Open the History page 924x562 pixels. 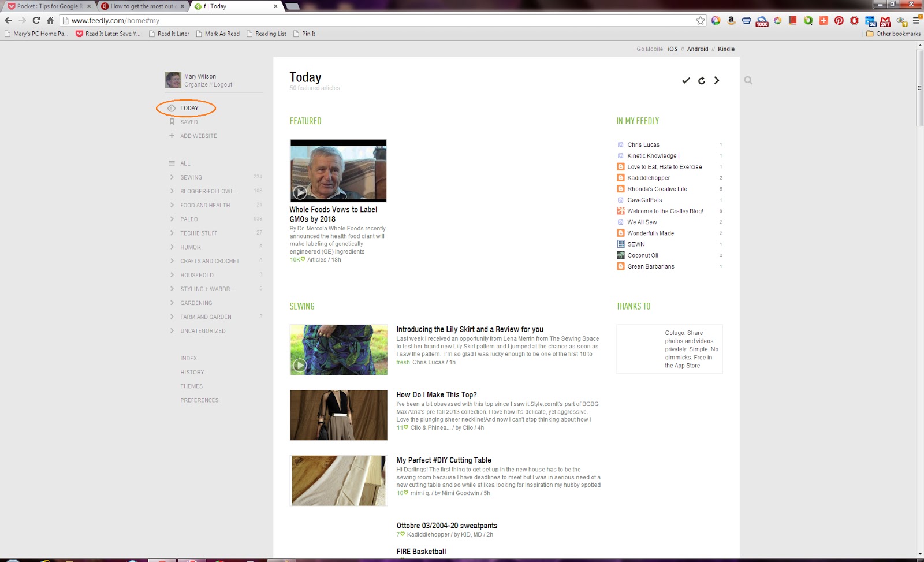coord(192,373)
